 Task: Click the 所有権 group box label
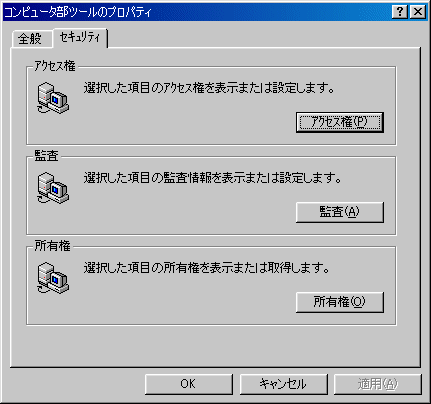pos(53,246)
